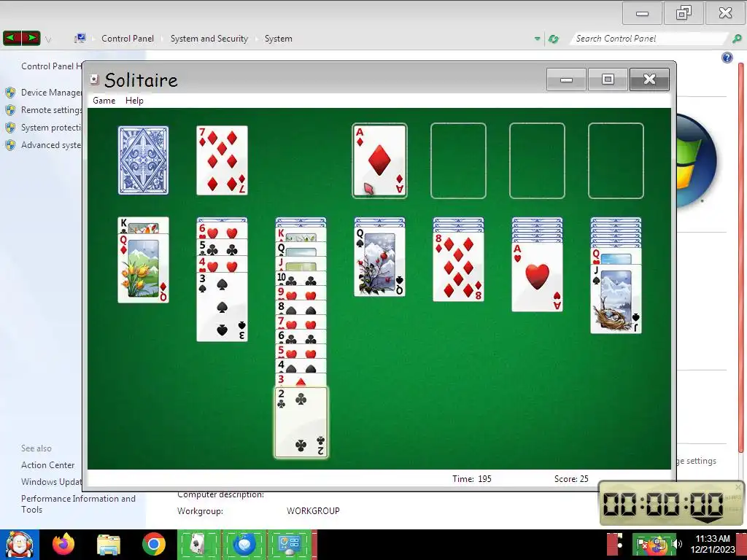Select the 7 of diamonds waste card
The image size is (747, 560).
click(x=222, y=160)
